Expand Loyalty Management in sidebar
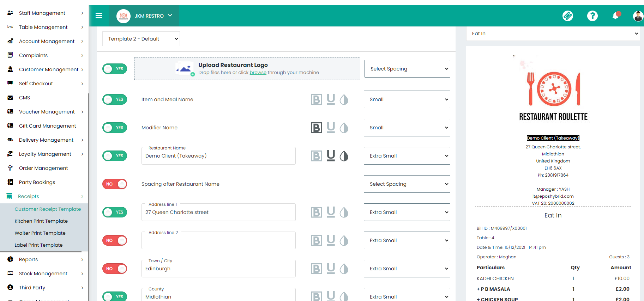The height and width of the screenshot is (301, 644). (45, 154)
